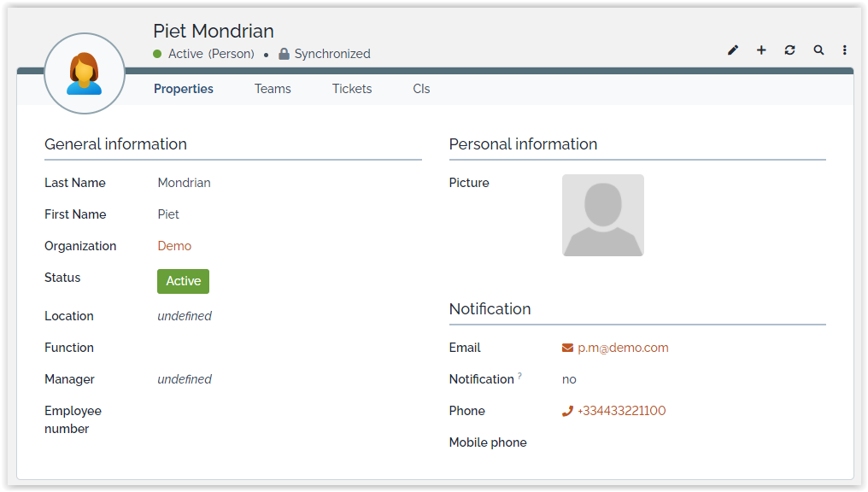868x492 pixels.
Task: Click the green active status dot
Action: [x=157, y=54]
